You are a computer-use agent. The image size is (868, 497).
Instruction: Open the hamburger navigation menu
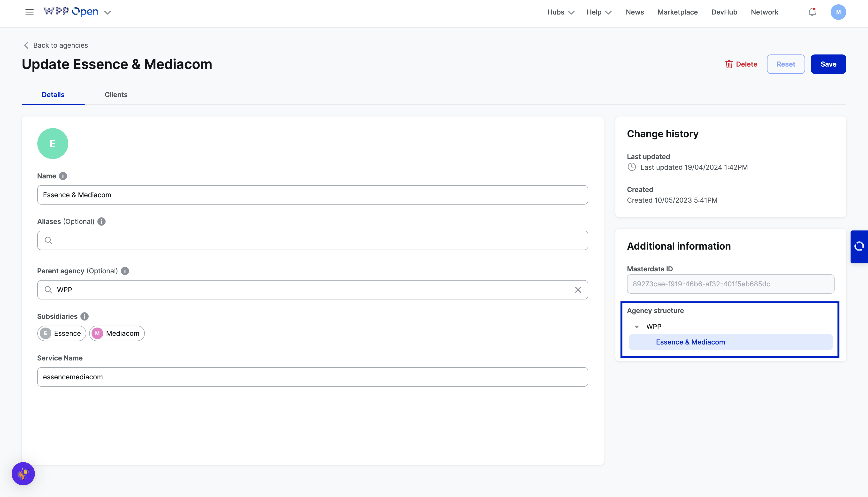pyautogui.click(x=29, y=12)
